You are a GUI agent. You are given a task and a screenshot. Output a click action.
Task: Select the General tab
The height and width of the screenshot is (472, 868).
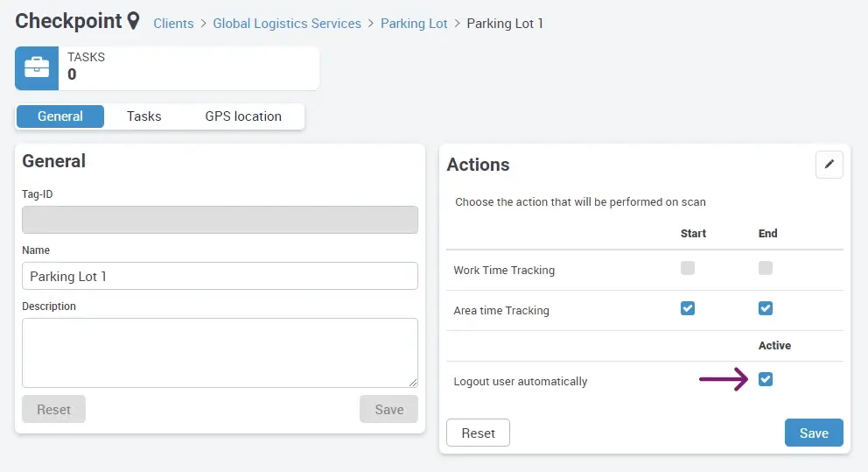pos(60,116)
